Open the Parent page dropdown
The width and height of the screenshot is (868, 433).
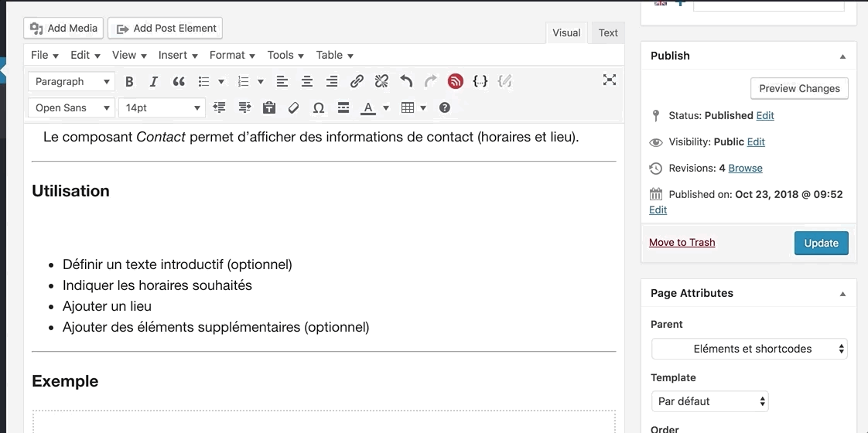tap(749, 349)
